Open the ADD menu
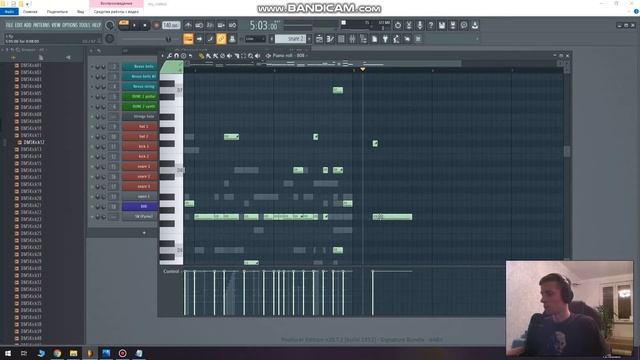640x360 pixels. coord(27,25)
